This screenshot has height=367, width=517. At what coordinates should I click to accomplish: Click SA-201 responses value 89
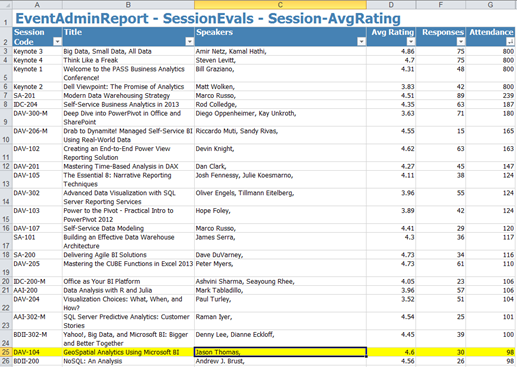[x=441, y=96]
